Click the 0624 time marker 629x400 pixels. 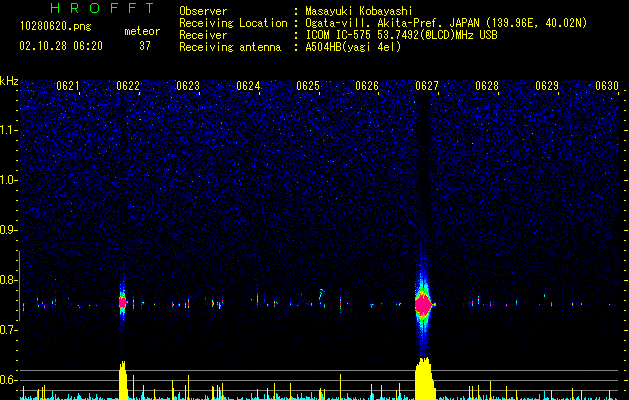[248, 86]
